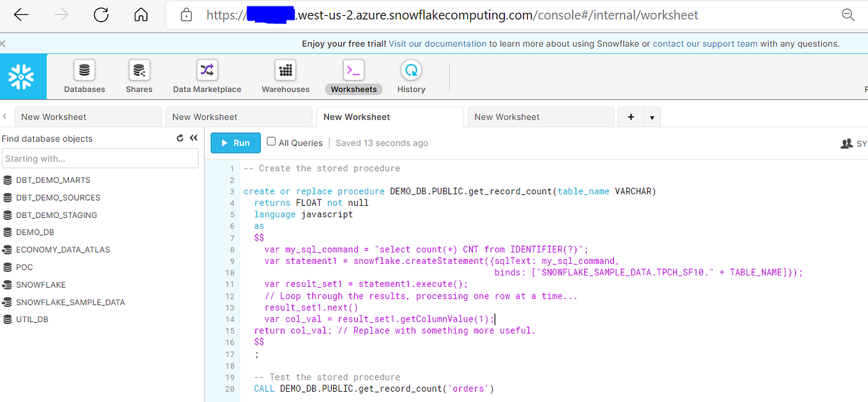This screenshot has height=402, width=868.
Task: Open the new worksheet dropdown arrow
Action: pos(652,117)
